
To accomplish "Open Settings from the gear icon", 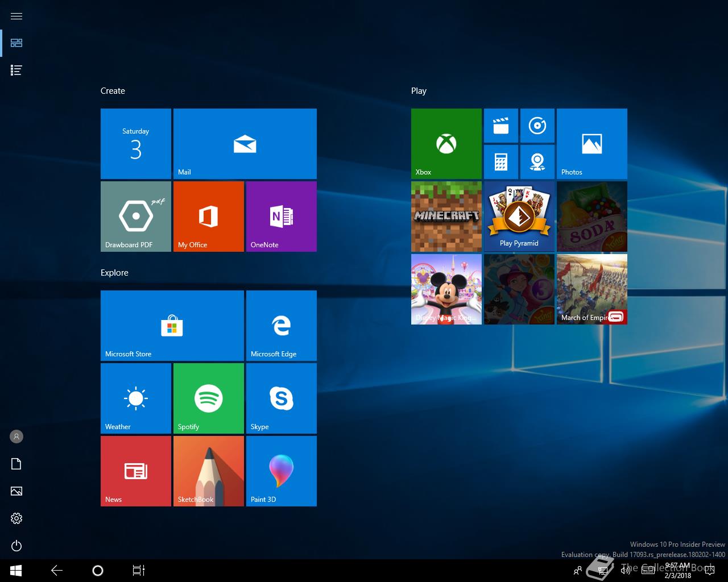I will pyautogui.click(x=16, y=518).
